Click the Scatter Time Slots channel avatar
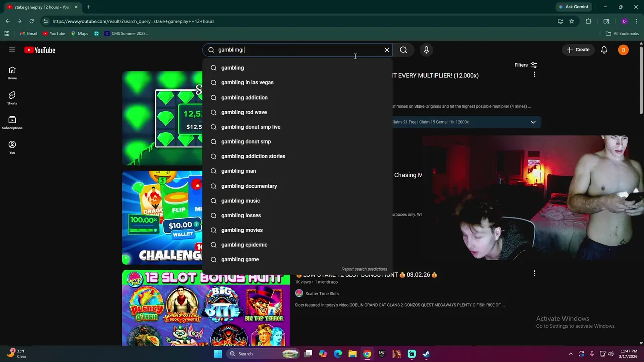Screen dimensions: 644x362 pyautogui.click(x=299, y=293)
